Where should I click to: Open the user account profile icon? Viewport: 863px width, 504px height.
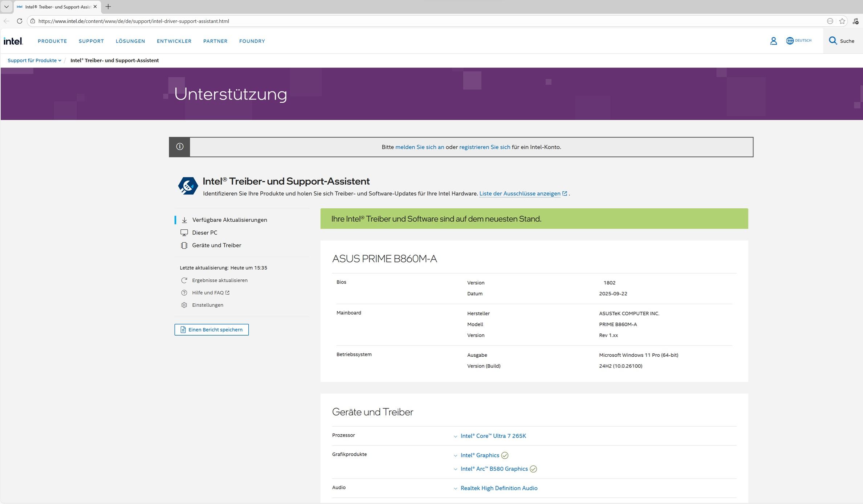click(773, 41)
